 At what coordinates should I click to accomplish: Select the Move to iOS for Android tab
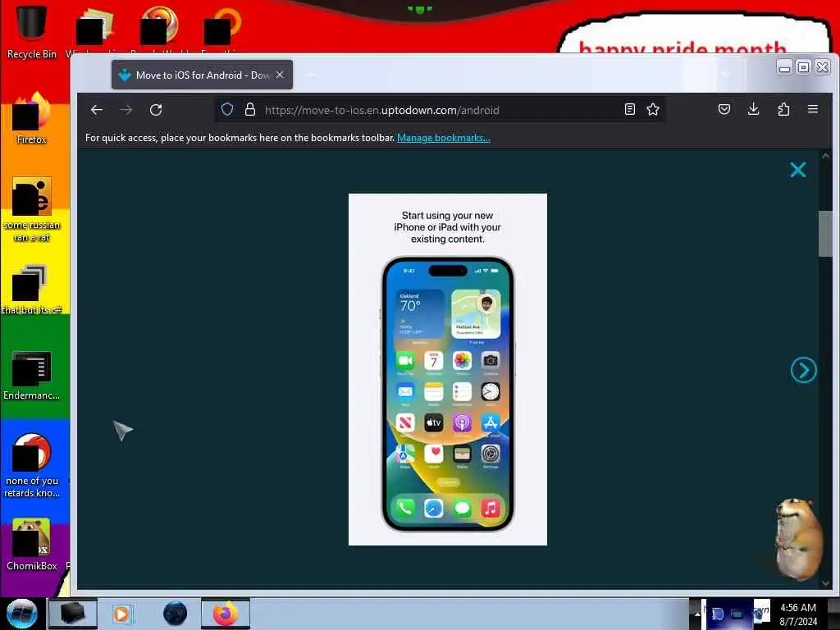pyautogui.click(x=202, y=75)
